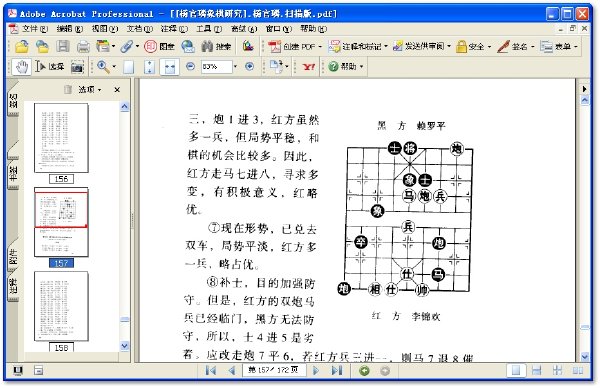The height and width of the screenshot is (388, 600).
Task: Click the Snapshot camera tool
Action: click(77, 67)
